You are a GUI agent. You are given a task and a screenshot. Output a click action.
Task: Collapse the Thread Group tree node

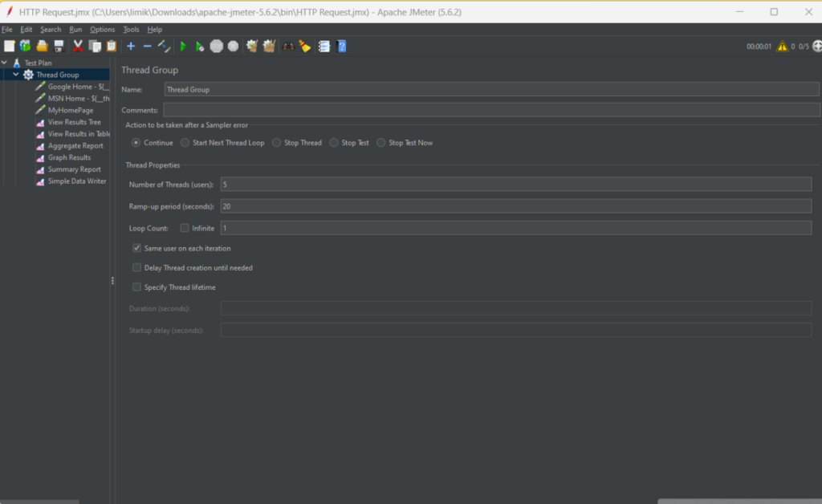pyautogui.click(x=16, y=74)
